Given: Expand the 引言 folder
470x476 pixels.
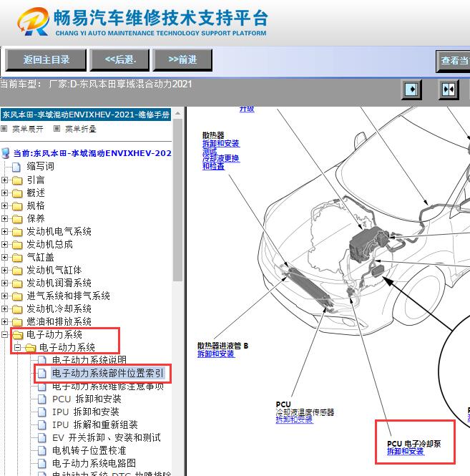Looking at the screenshot, I should tap(4, 180).
